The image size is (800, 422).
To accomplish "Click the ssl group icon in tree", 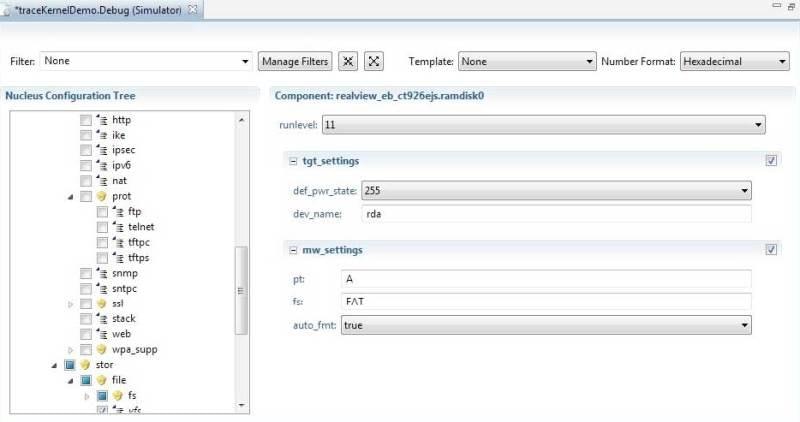I will click(x=101, y=303).
